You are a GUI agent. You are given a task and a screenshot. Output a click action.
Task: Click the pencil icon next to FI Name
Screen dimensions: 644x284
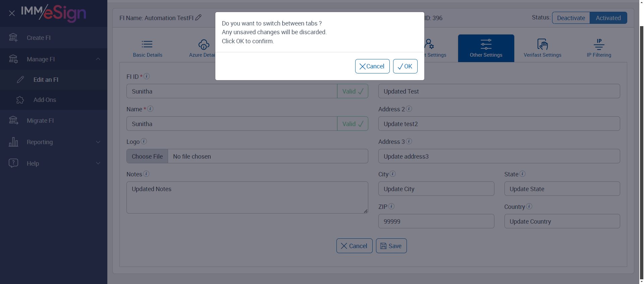coord(198,17)
